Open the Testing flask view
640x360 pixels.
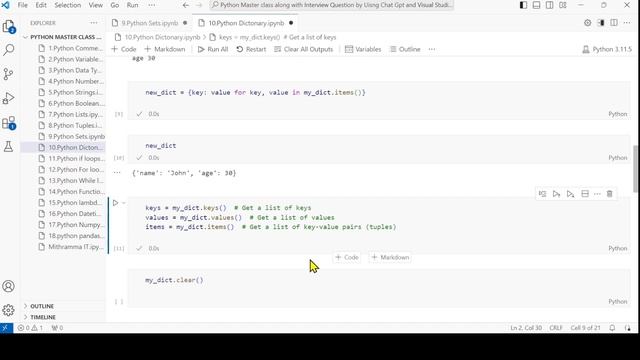coord(8,147)
